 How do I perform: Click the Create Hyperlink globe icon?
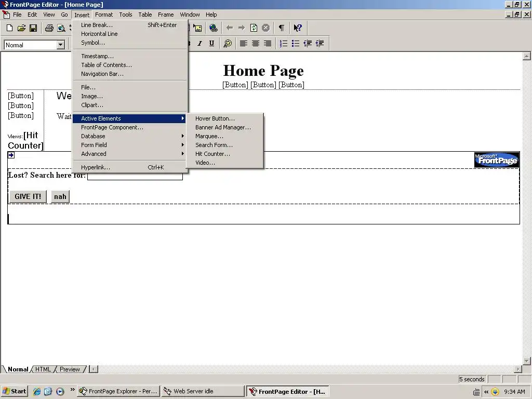(214, 28)
